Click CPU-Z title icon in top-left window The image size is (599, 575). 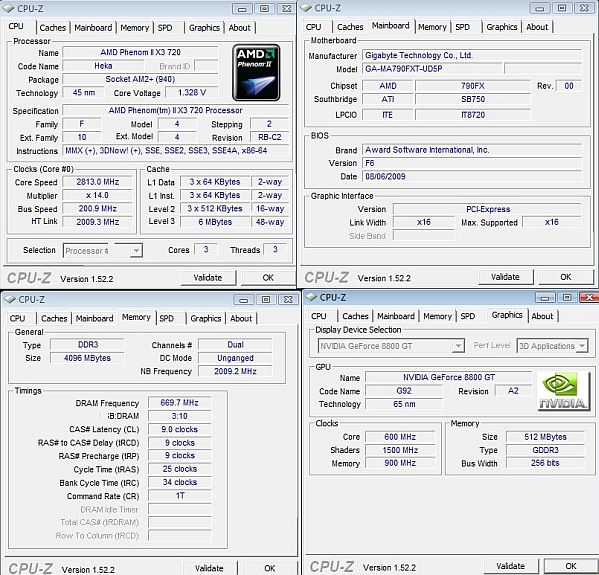tap(8, 8)
